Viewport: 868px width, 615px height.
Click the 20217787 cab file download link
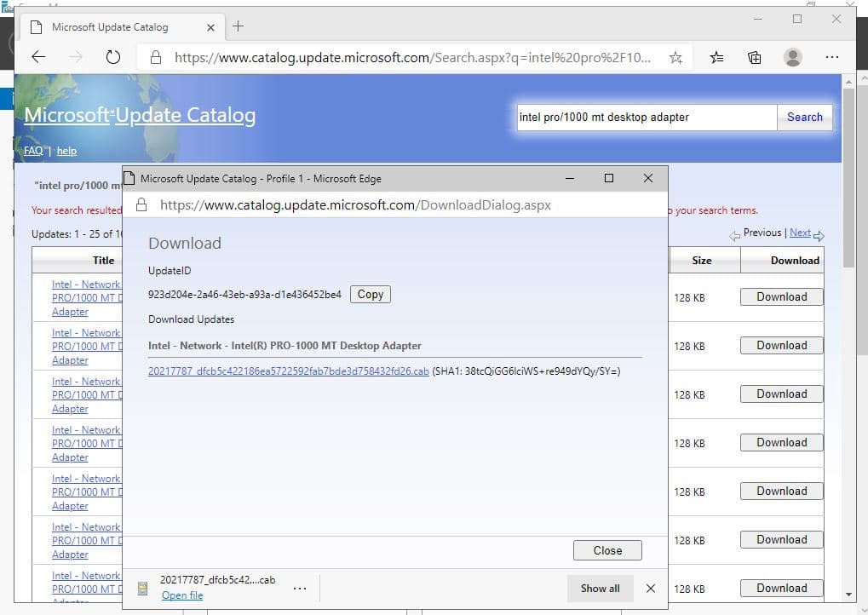click(288, 371)
